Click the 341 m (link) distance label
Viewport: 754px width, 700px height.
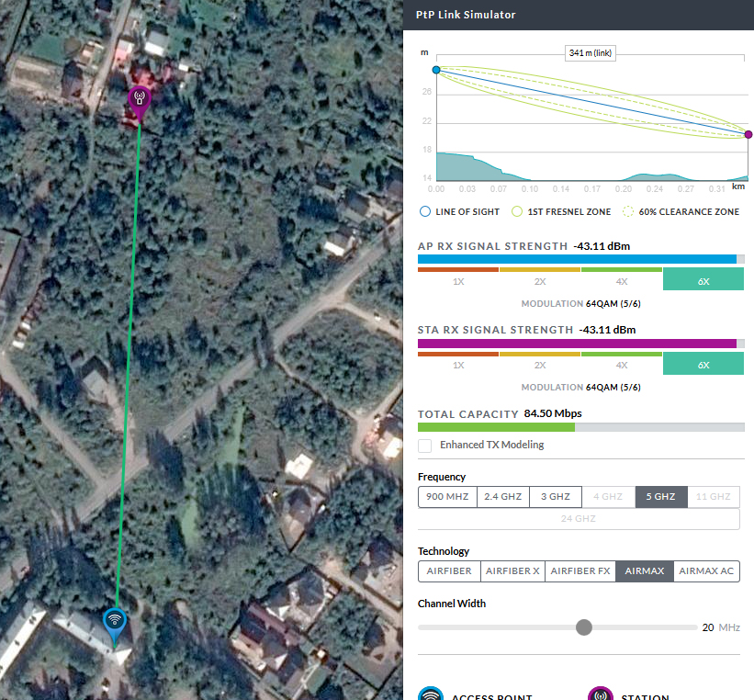tap(590, 53)
